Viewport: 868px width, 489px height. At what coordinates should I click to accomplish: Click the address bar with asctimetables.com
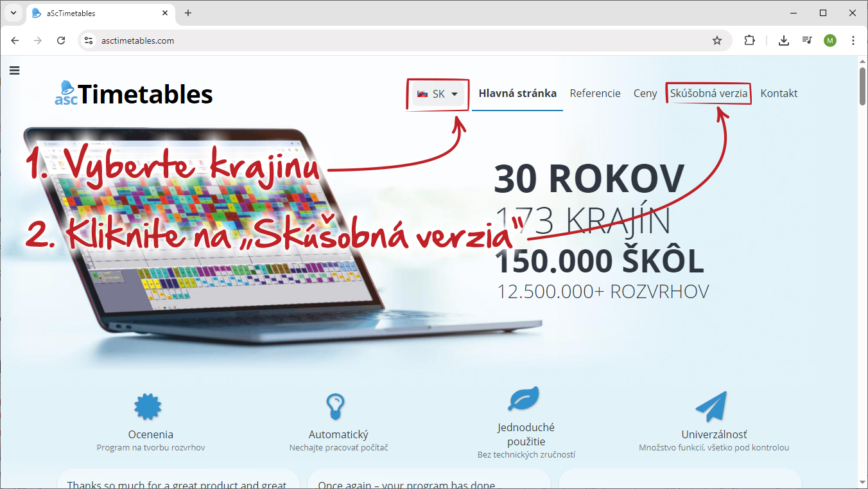(x=404, y=40)
